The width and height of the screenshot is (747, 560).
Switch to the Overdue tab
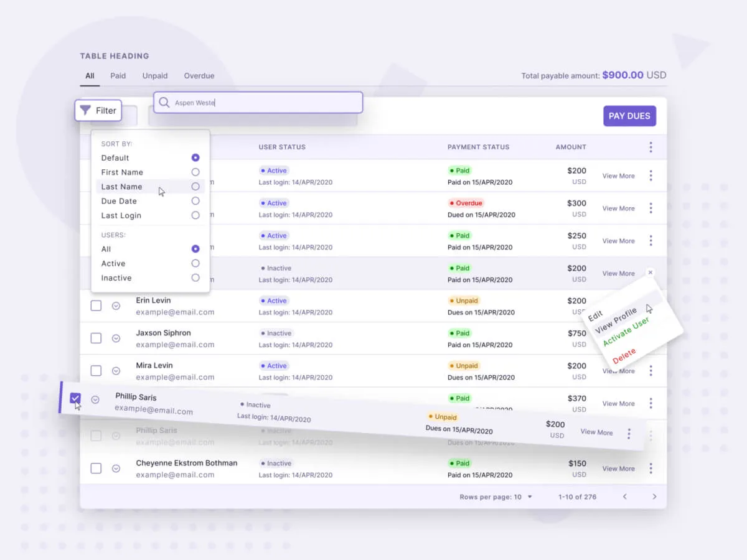[x=199, y=75]
